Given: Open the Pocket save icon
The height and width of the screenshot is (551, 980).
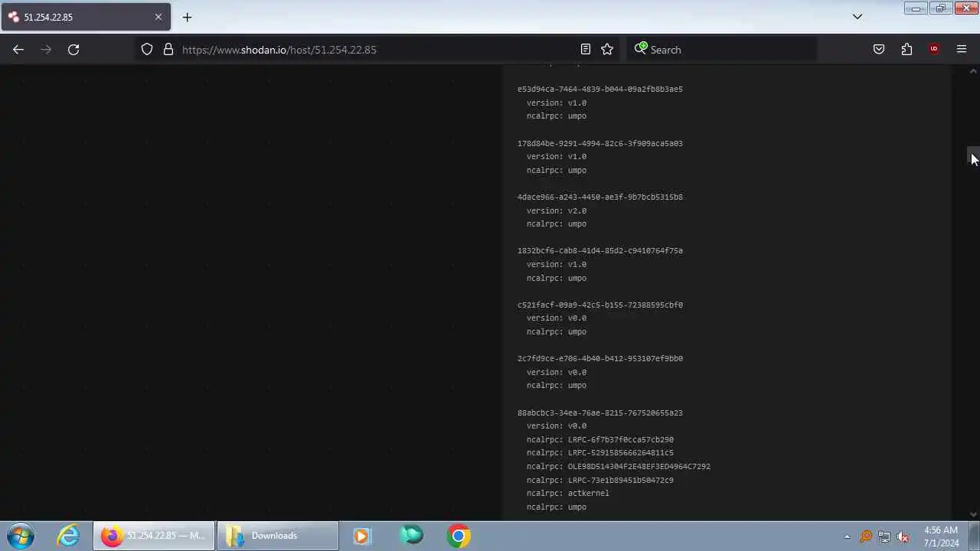Looking at the screenshot, I should point(879,50).
